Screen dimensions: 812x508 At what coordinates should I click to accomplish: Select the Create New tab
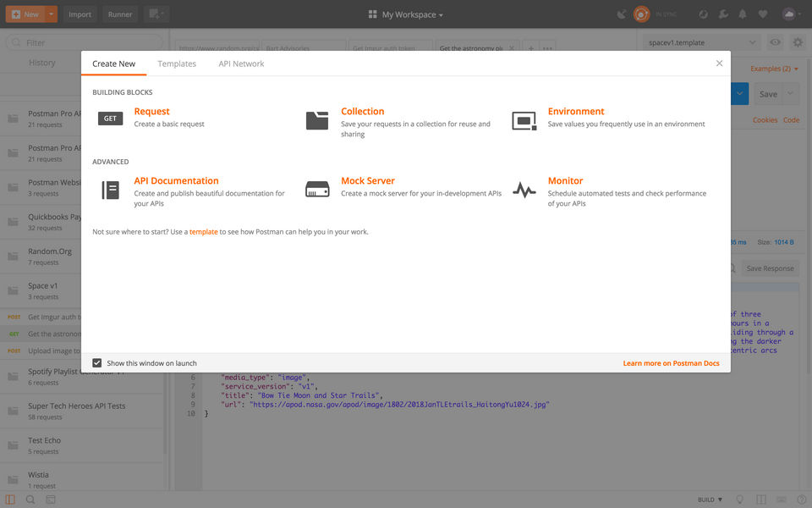point(114,63)
